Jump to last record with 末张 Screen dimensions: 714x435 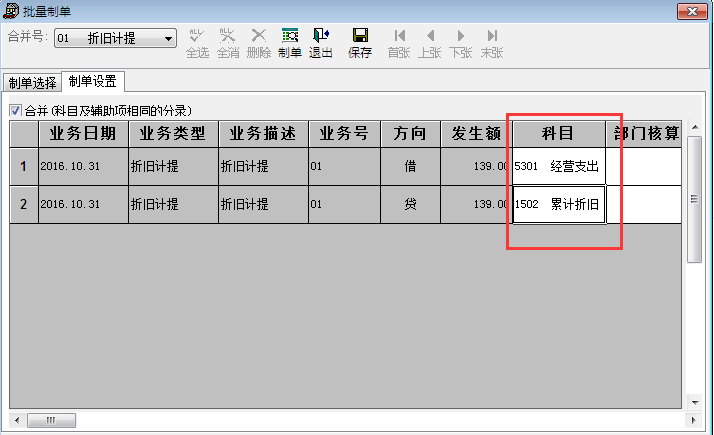pos(491,42)
